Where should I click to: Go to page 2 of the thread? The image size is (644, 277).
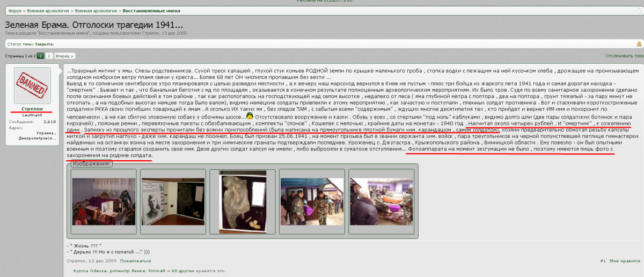49,56
